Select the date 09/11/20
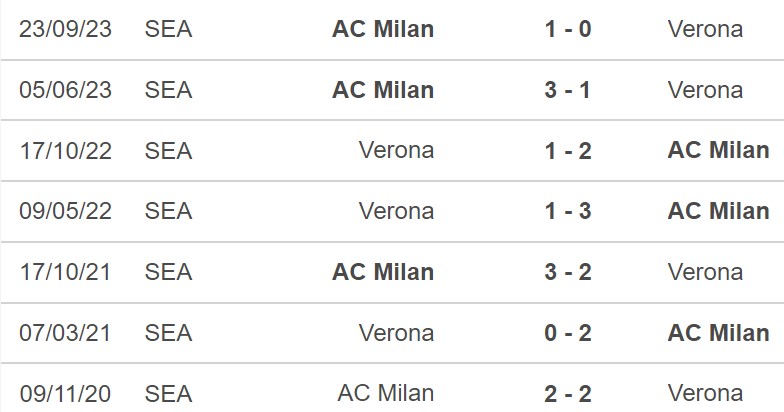 [65, 394]
